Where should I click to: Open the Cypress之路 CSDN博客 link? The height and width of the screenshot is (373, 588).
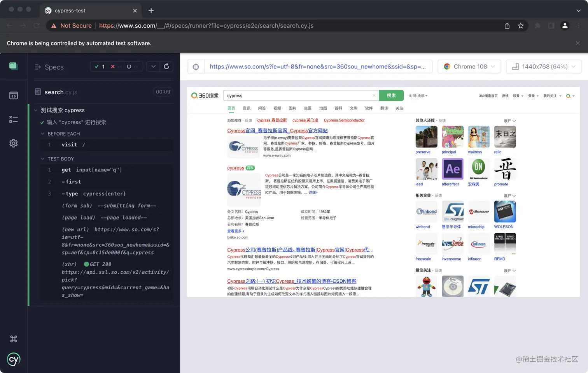[x=292, y=281]
